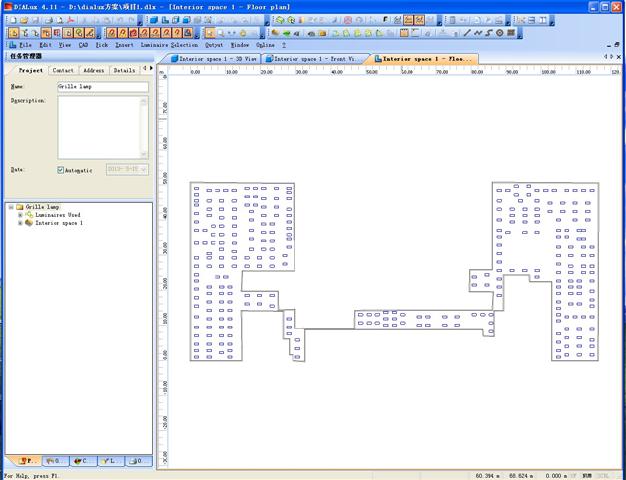Click the red PDF export icon
This screenshot has height=480, width=626.
click(71, 20)
